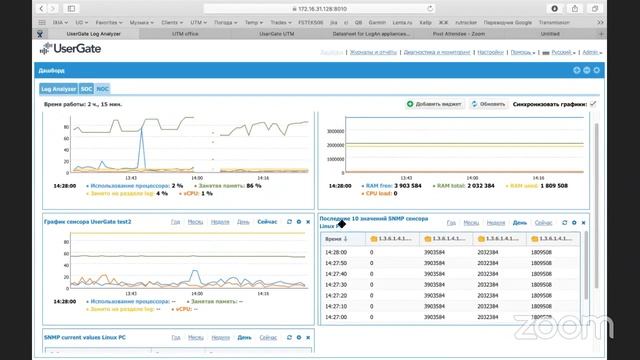This screenshot has height=360, width=640.
Task: Set Последние 10 значений widget period to Сейчас
Action: coord(543,222)
